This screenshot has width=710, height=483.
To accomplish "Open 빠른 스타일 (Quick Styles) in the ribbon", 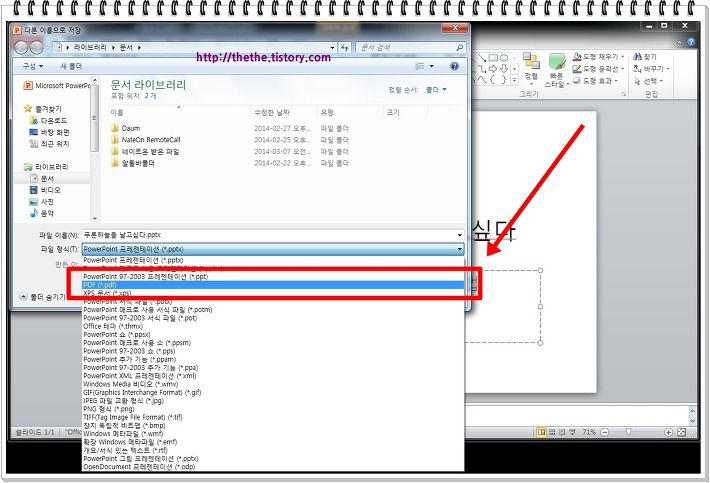I will [x=556, y=70].
